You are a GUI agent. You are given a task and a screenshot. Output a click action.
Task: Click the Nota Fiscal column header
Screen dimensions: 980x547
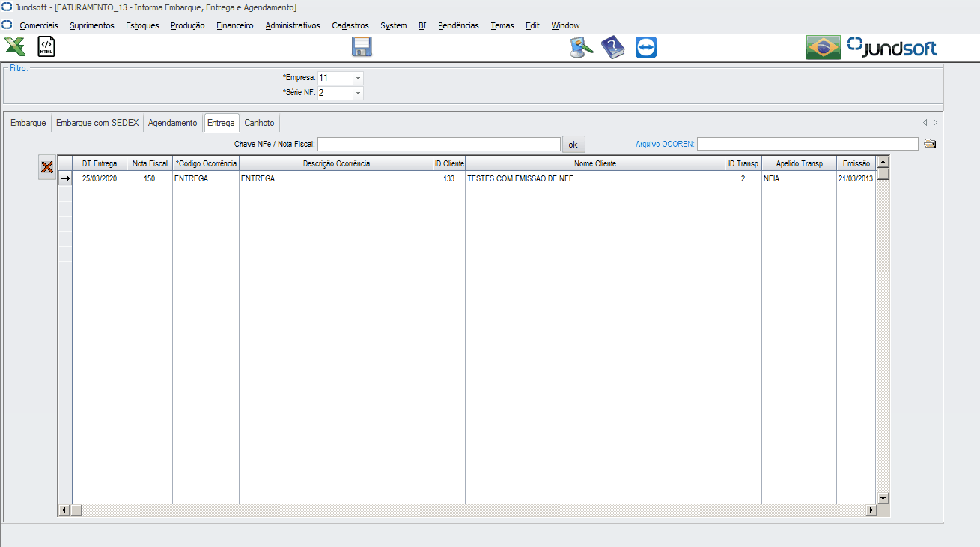point(150,163)
